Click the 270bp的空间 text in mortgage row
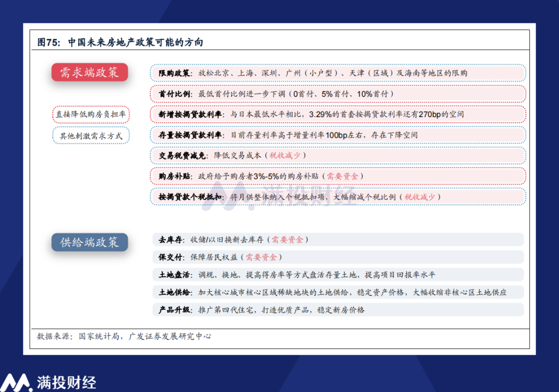Image resolution: width=559 pixels, height=392 pixels. [x=442, y=114]
